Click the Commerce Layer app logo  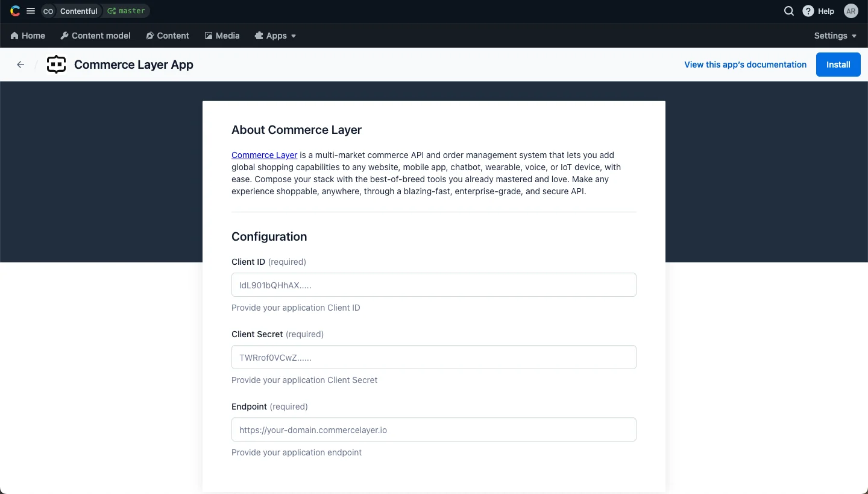click(56, 65)
